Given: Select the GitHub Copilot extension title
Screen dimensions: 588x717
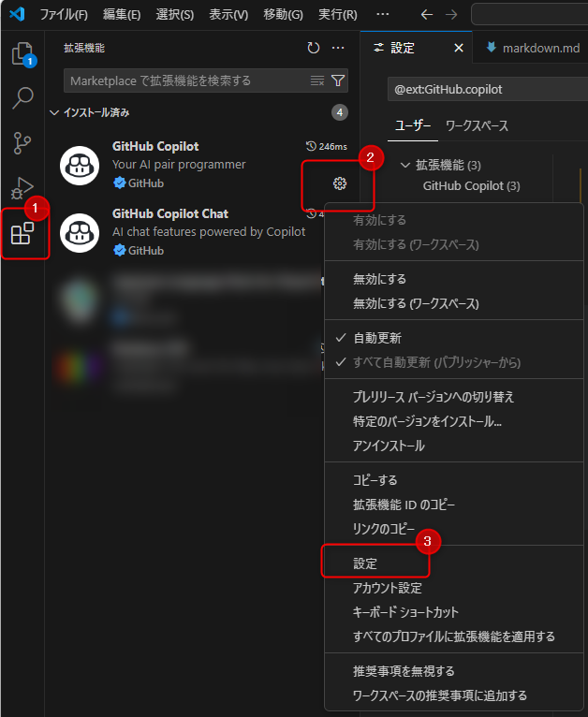Looking at the screenshot, I should point(155,146).
